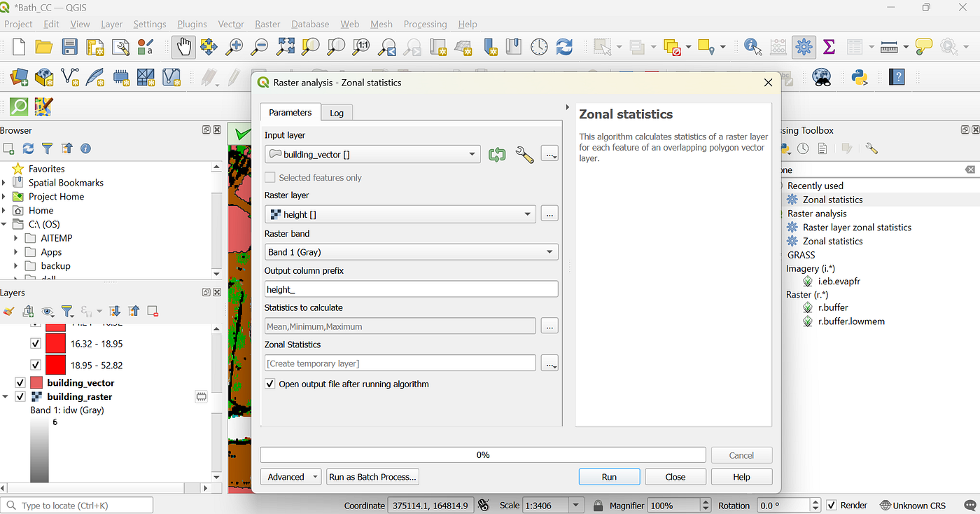Click the green magnifier plugin icon

tap(19, 106)
